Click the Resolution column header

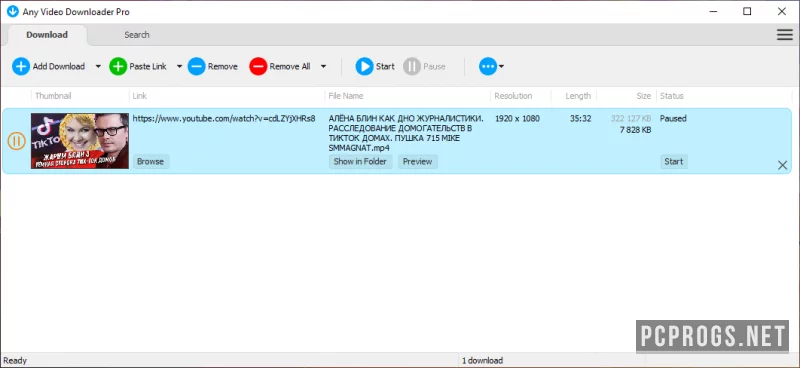tap(513, 96)
